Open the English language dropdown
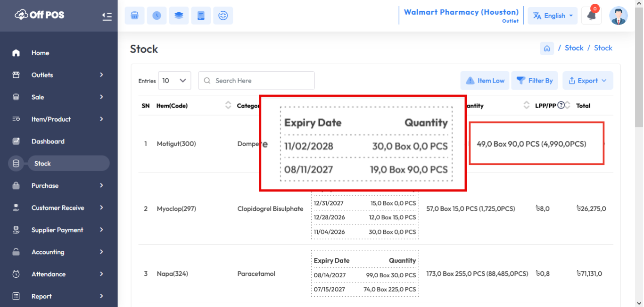This screenshot has height=307, width=644. [553, 16]
